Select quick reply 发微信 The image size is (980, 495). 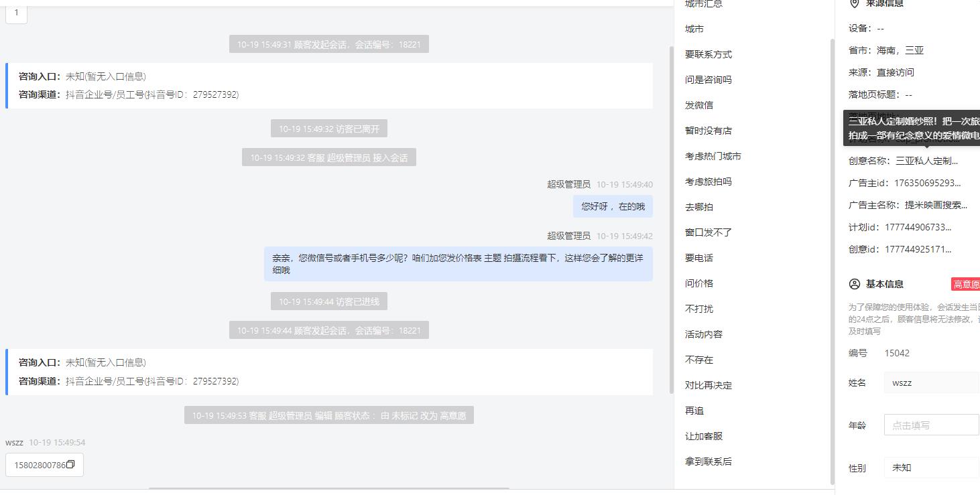[699, 105]
